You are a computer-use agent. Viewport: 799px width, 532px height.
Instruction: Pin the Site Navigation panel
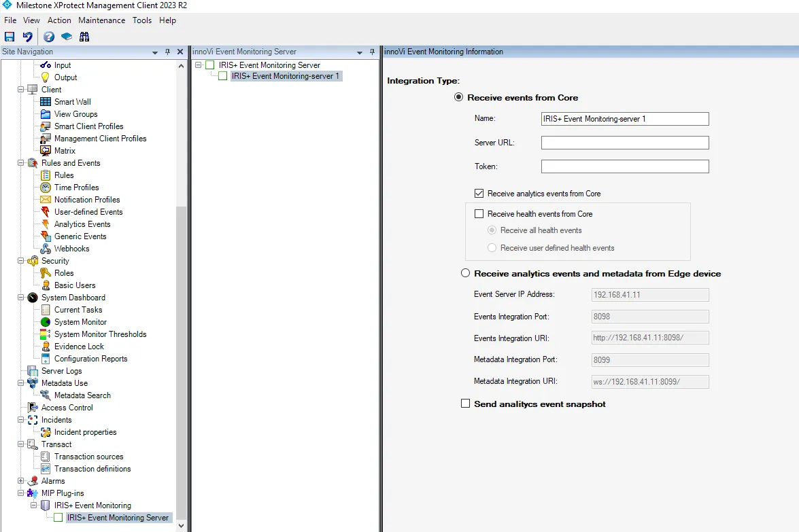[168, 52]
